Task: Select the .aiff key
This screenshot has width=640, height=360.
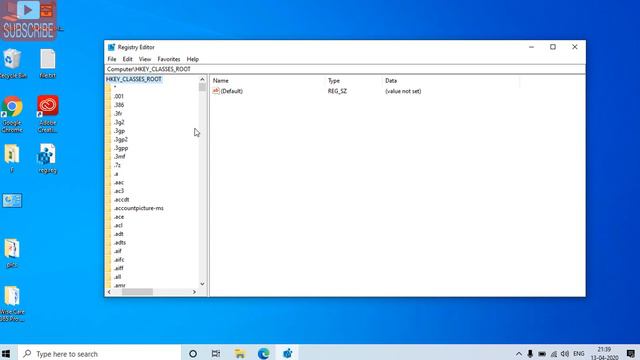Action: [x=118, y=268]
